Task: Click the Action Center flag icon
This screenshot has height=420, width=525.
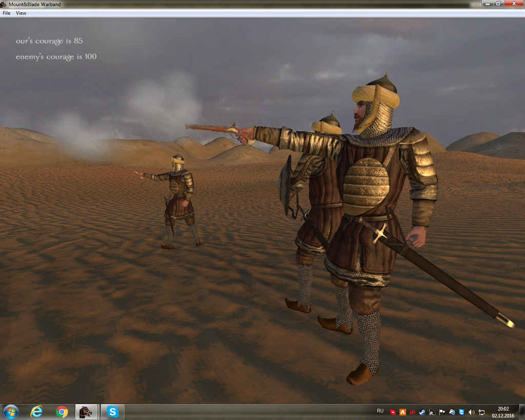Action: [x=442, y=412]
